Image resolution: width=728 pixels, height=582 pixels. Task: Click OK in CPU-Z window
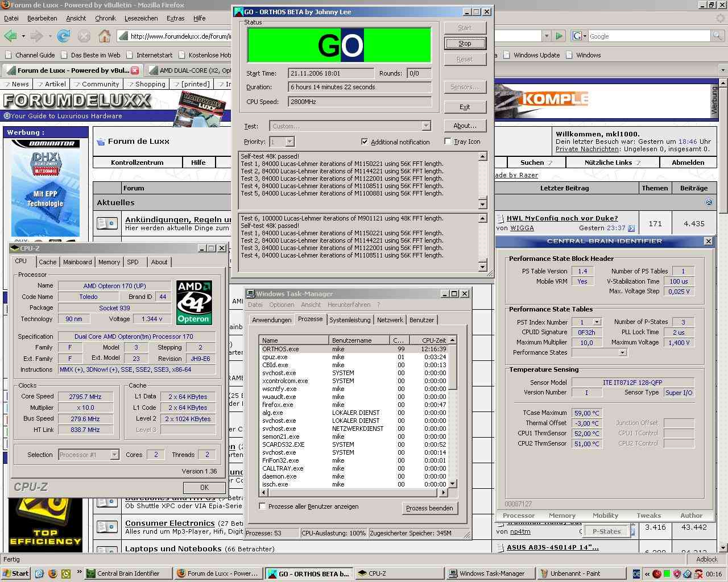point(204,487)
